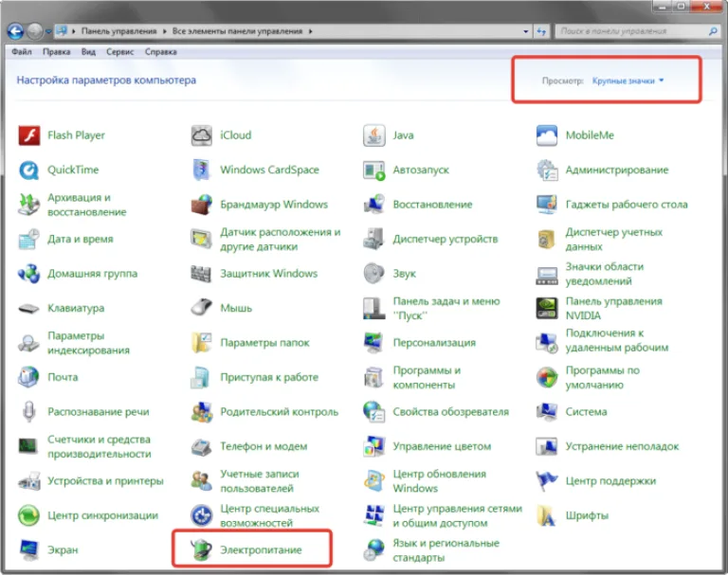Open the Клавиатура keyboard icon
728x575 pixels.
pyautogui.click(x=28, y=308)
